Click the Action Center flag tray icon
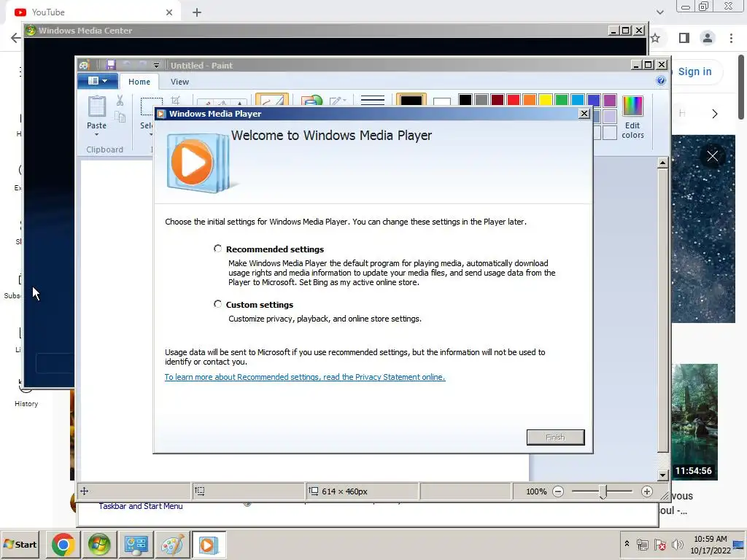Viewport: 747px width, 560px height. 659,544
